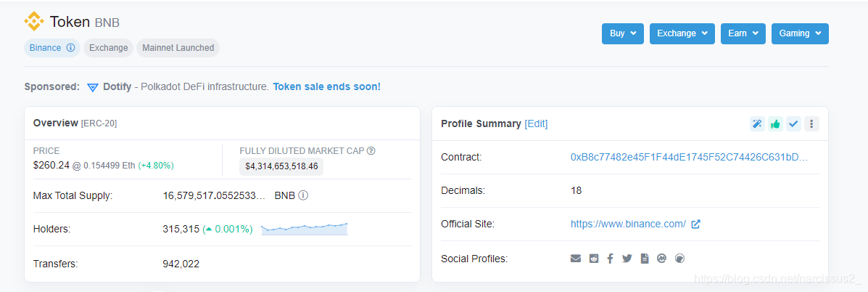Click the Edit link in Profile Summary
Viewport: 868px width, 292px height.
(x=536, y=124)
